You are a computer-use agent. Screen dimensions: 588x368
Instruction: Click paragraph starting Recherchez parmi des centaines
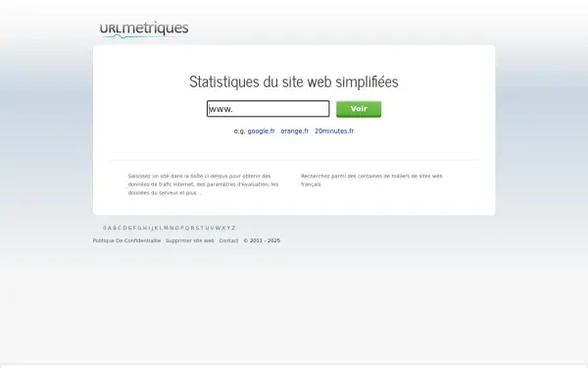tap(371, 181)
